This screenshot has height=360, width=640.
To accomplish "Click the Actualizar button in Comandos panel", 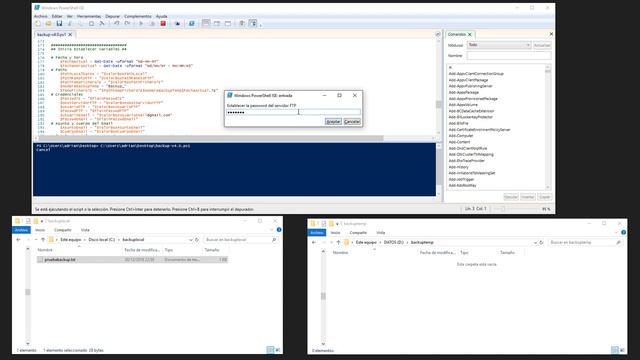I will pos(542,45).
